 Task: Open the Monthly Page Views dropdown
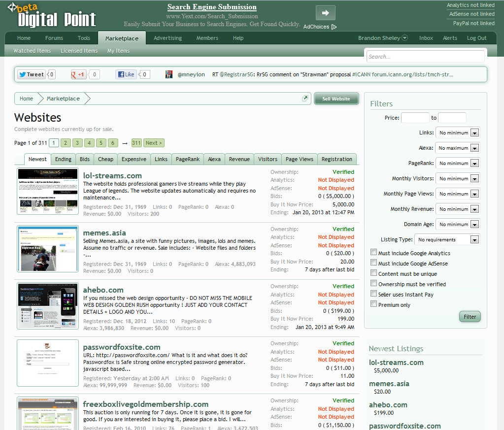(x=458, y=194)
